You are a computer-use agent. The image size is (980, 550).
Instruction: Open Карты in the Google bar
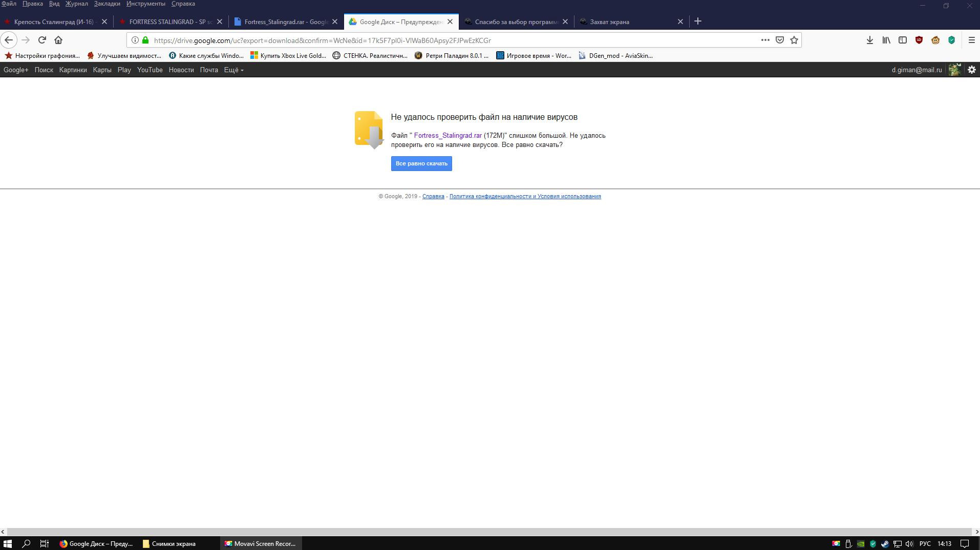coord(102,70)
